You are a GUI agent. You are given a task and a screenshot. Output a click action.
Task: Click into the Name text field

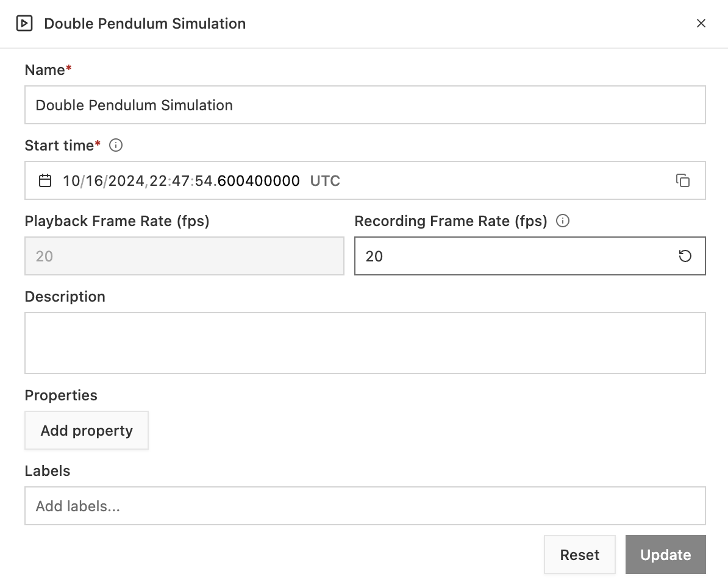365,105
